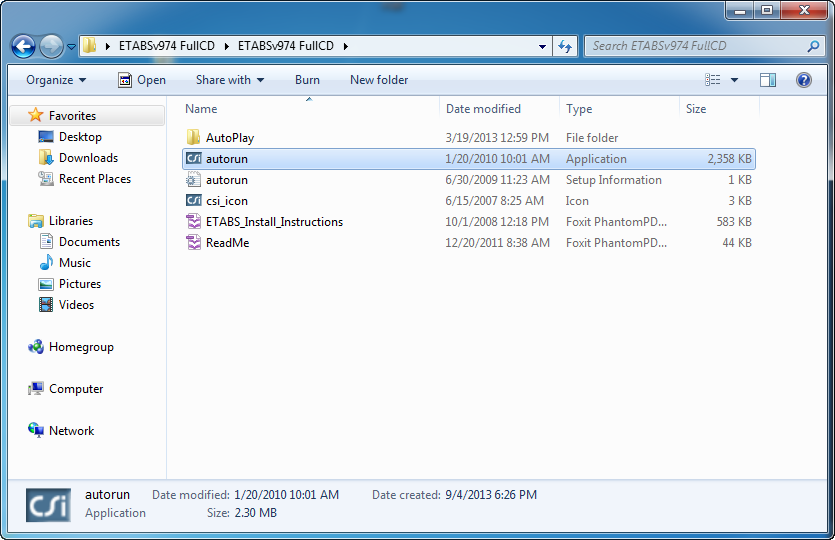Refresh the folder view
The image size is (835, 540).
click(x=565, y=46)
